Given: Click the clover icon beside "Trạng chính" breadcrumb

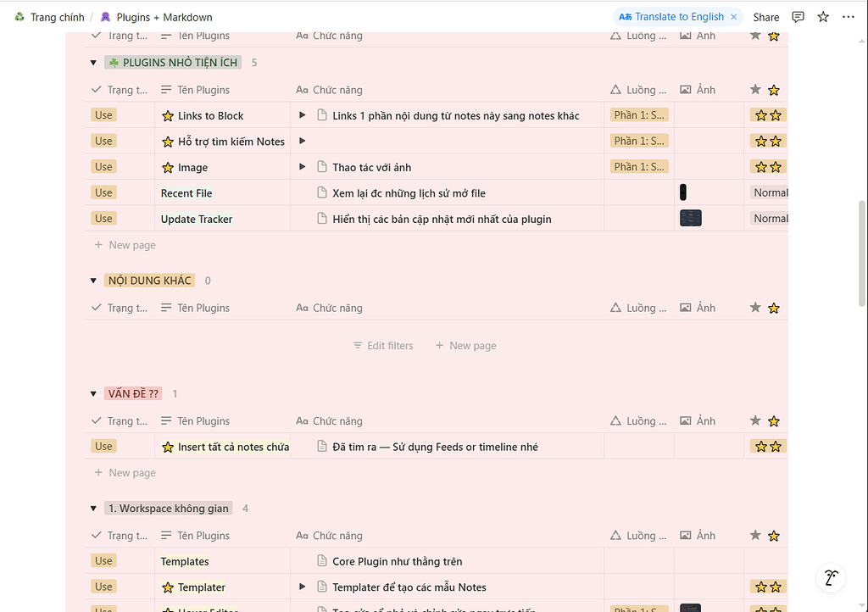Looking at the screenshot, I should [x=19, y=16].
